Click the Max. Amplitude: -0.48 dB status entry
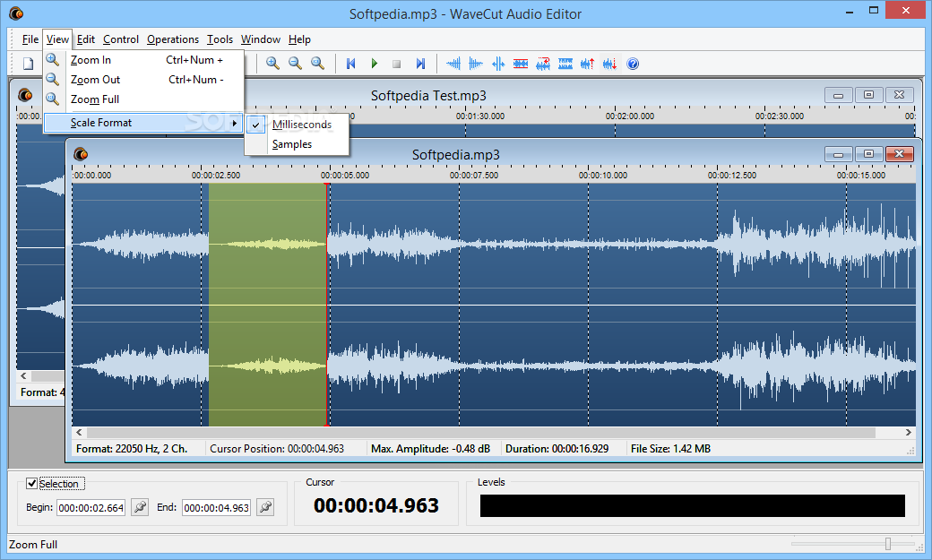Viewport: 932px width, 560px height. (x=430, y=449)
